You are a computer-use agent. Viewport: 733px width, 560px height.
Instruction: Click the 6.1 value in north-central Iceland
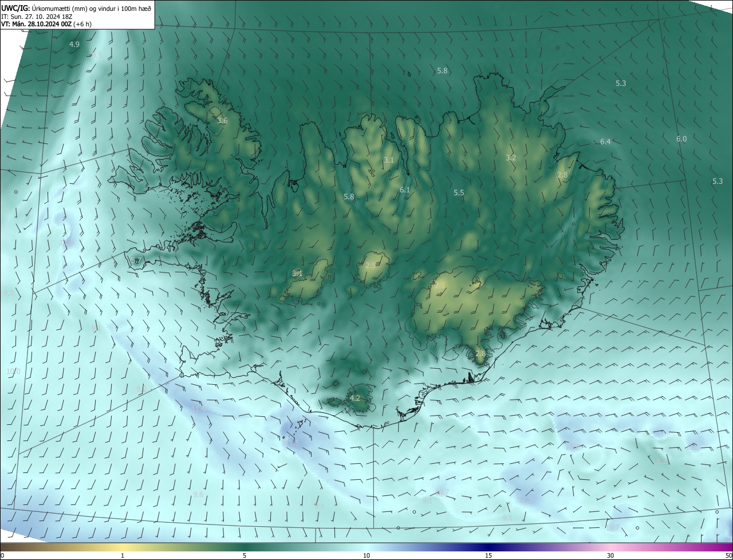[405, 190]
